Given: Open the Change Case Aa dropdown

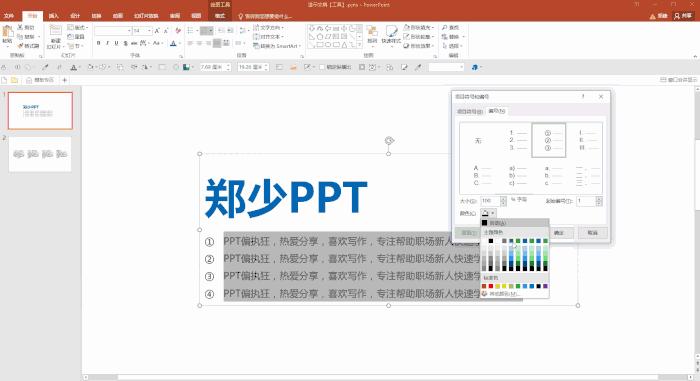Looking at the screenshot, I should point(157,43).
